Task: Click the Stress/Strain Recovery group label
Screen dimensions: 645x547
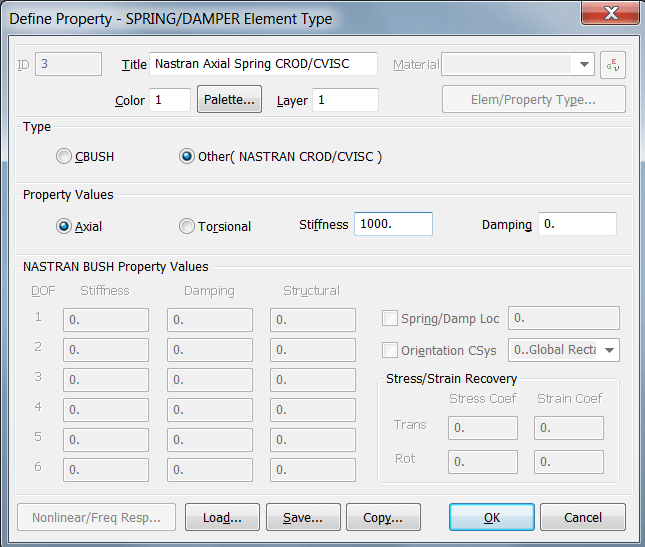Action: click(451, 378)
